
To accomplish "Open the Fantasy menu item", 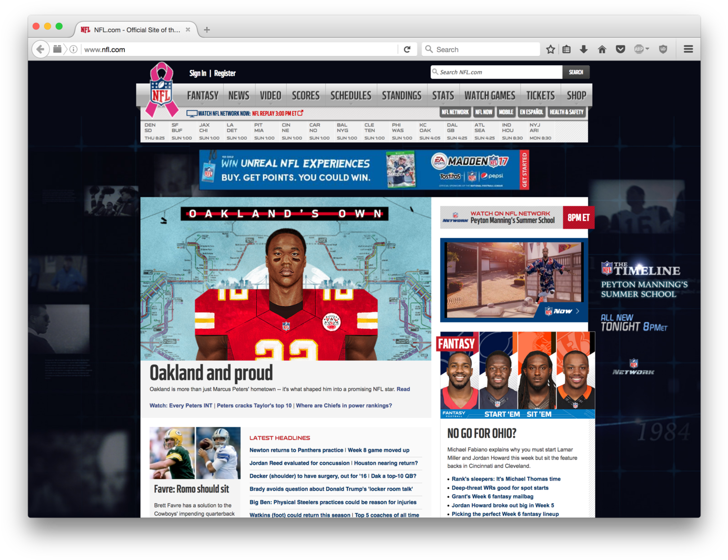I will point(203,96).
